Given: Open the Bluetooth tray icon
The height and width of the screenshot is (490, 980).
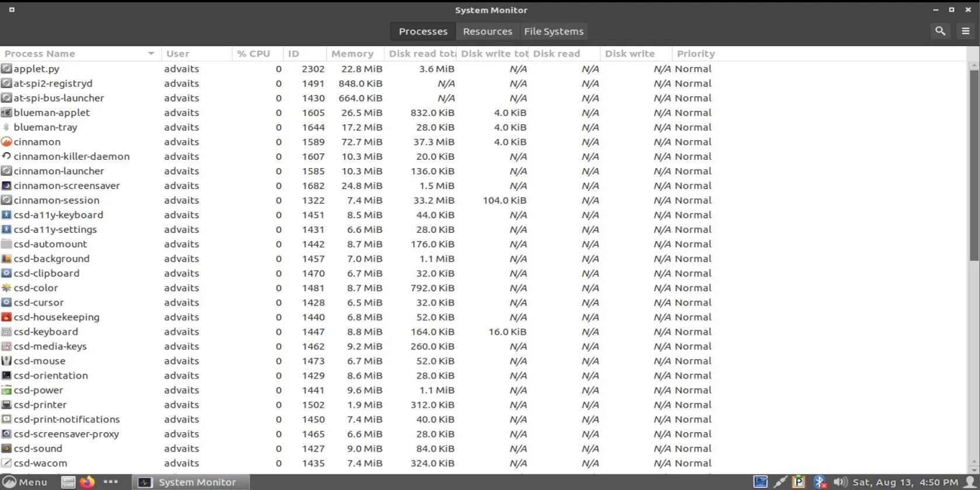Looking at the screenshot, I should click(x=819, y=482).
